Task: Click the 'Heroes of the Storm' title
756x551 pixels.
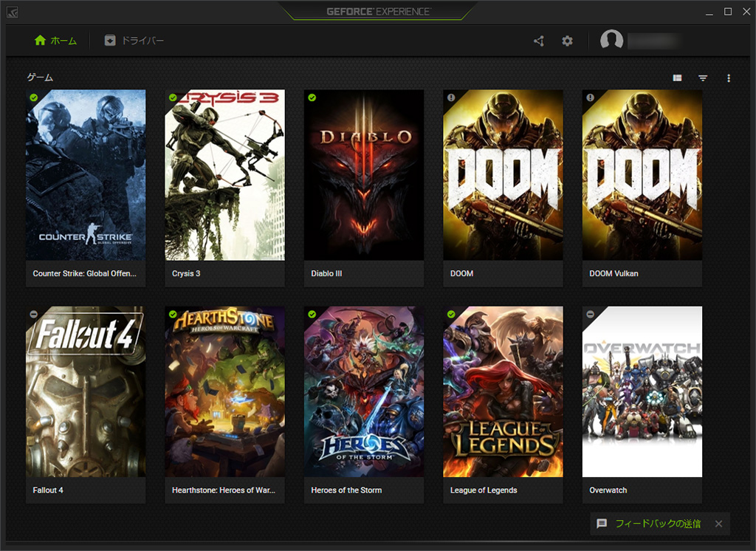Action: tap(346, 490)
